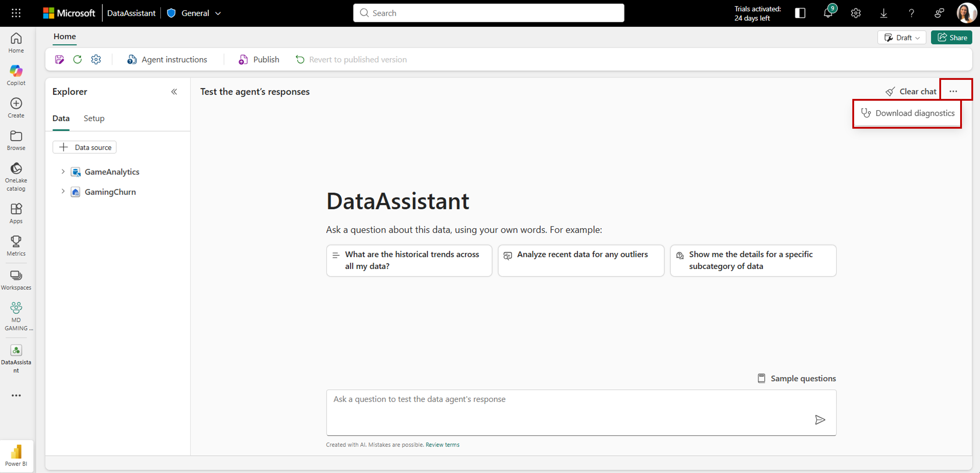980x473 pixels.
Task: Open agent settings with the gear icon
Action: (96, 59)
